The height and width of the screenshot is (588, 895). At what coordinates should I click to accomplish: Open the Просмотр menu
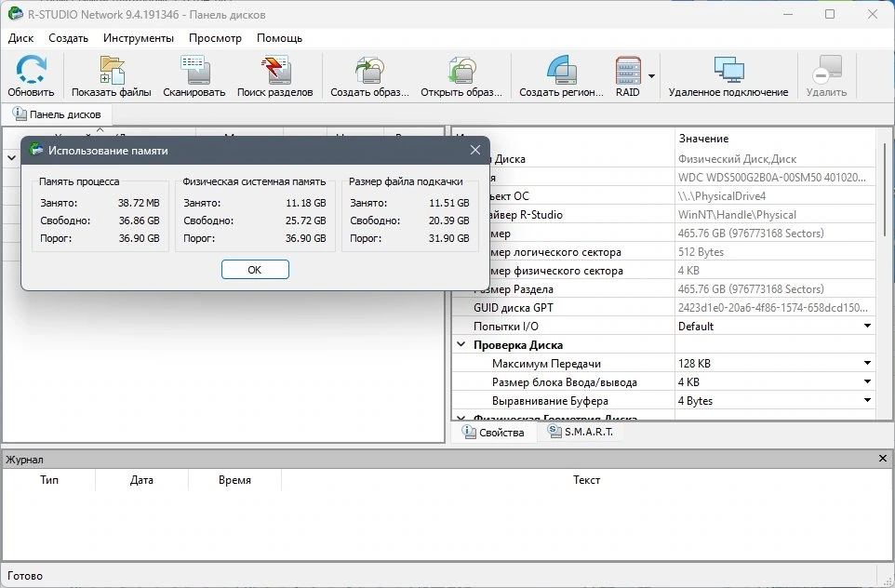point(215,38)
